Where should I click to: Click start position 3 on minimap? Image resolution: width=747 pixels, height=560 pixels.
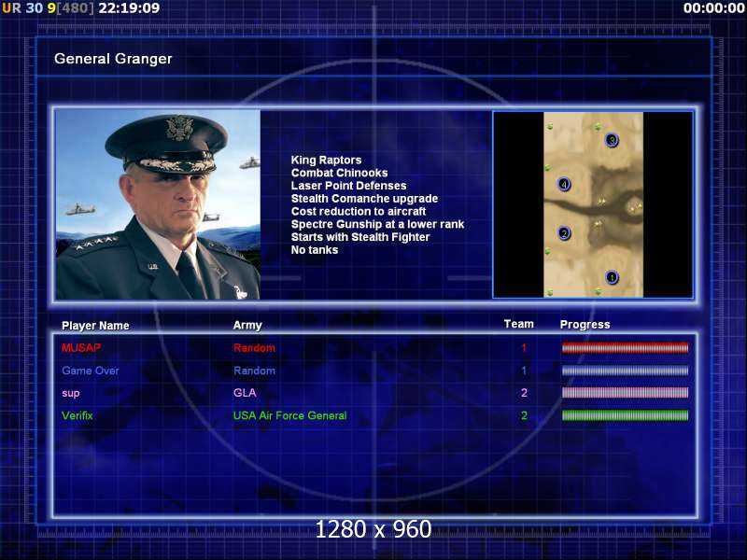(612, 140)
